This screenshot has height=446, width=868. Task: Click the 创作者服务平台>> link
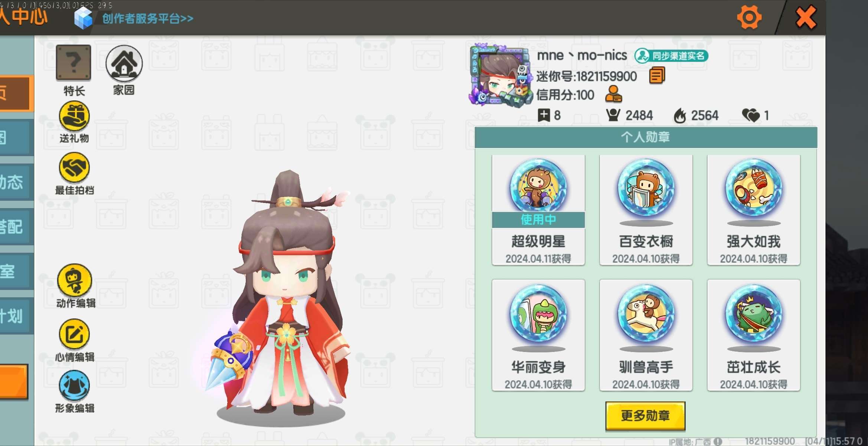pos(148,19)
